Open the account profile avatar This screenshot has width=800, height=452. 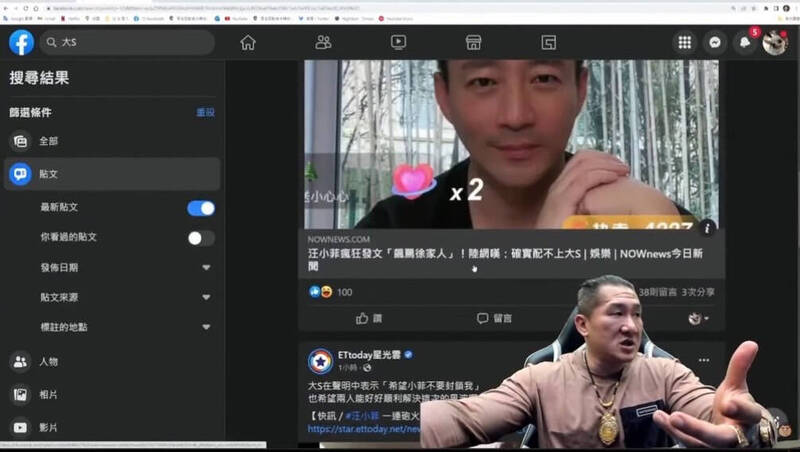[x=775, y=42]
